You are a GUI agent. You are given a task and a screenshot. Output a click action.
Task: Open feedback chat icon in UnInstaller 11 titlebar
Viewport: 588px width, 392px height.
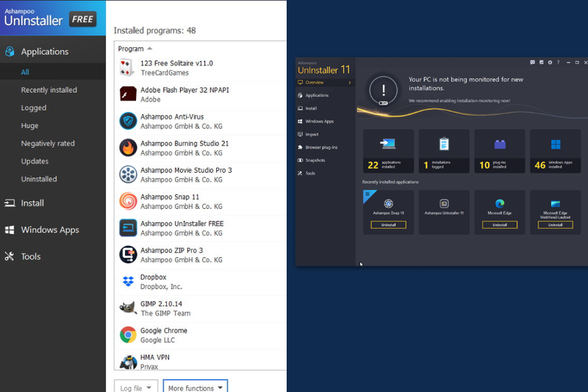[x=532, y=63]
